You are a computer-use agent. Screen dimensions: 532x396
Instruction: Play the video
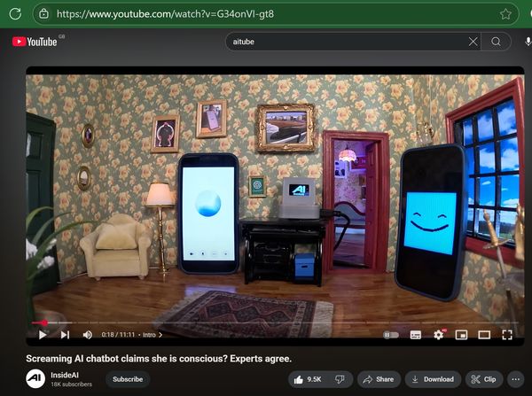(43, 335)
